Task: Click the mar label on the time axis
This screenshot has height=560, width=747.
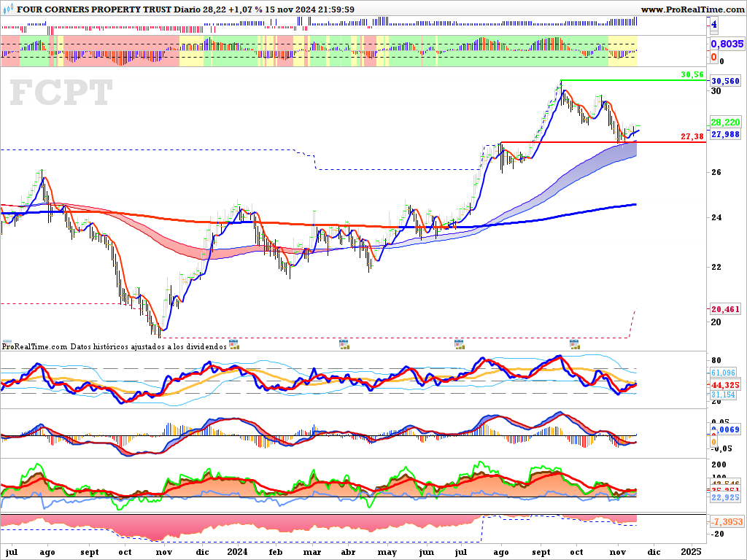Action: click(x=312, y=553)
